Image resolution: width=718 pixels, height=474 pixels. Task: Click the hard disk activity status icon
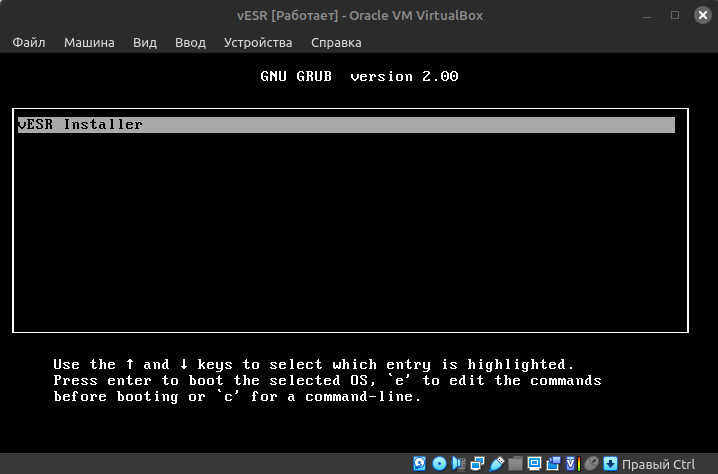click(x=419, y=463)
